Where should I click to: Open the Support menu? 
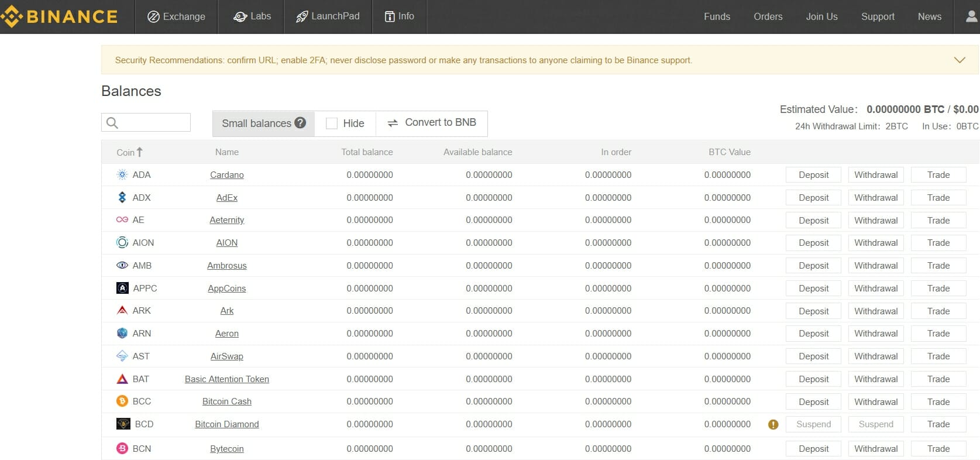[x=878, y=16]
